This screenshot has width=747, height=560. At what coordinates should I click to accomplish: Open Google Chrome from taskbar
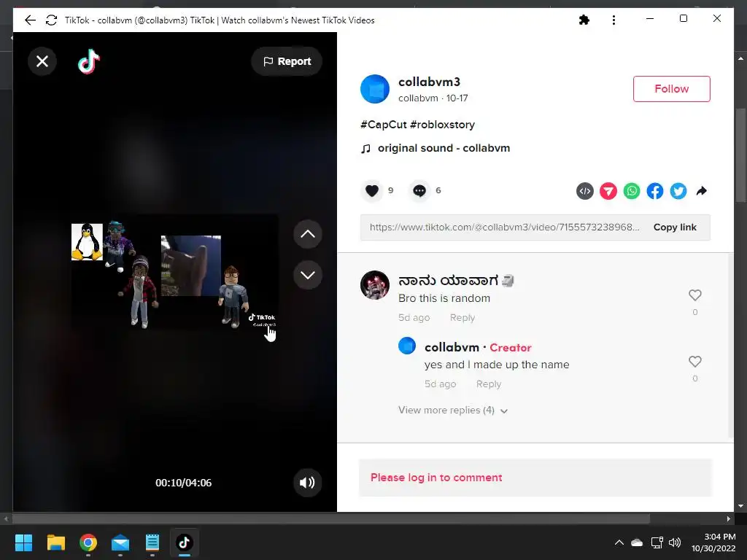[88, 542]
